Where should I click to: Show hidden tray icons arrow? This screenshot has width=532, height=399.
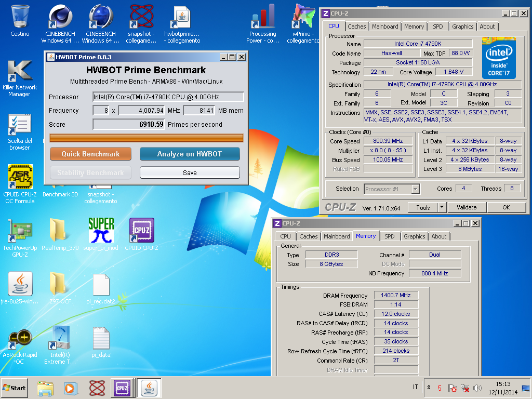click(429, 388)
